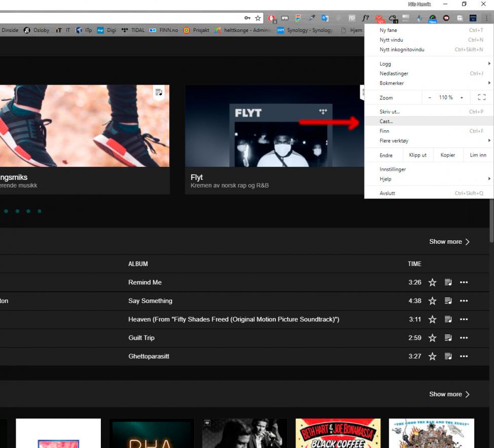This screenshot has width=494, height=448.
Task: Open the Prisjakt bookmark
Action: click(196, 30)
